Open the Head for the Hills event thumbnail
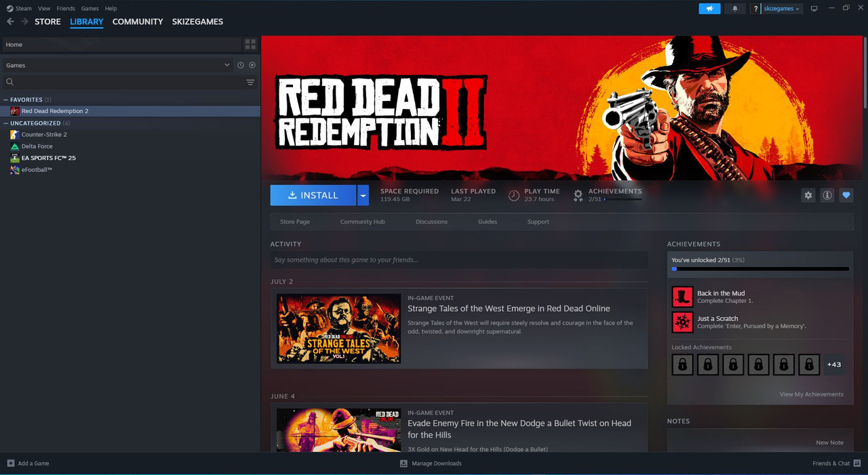The image size is (868, 475). (338, 430)
